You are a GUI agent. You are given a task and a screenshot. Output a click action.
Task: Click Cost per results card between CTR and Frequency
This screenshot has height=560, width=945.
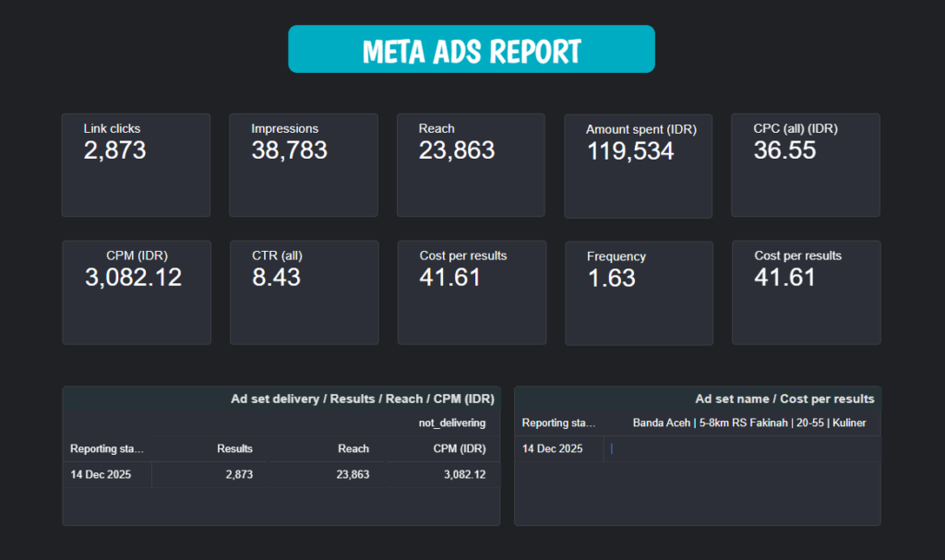pos(471,292)
